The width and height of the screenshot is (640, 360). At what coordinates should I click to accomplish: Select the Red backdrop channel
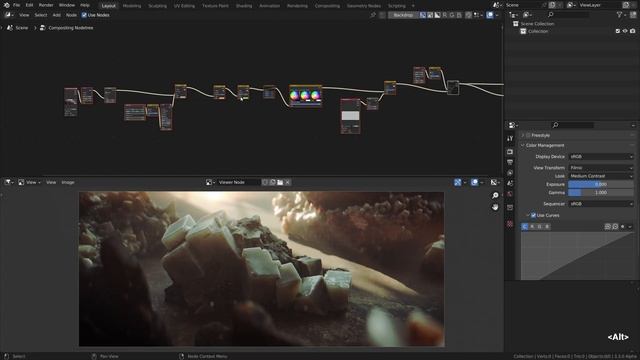[x=445, y=15]
